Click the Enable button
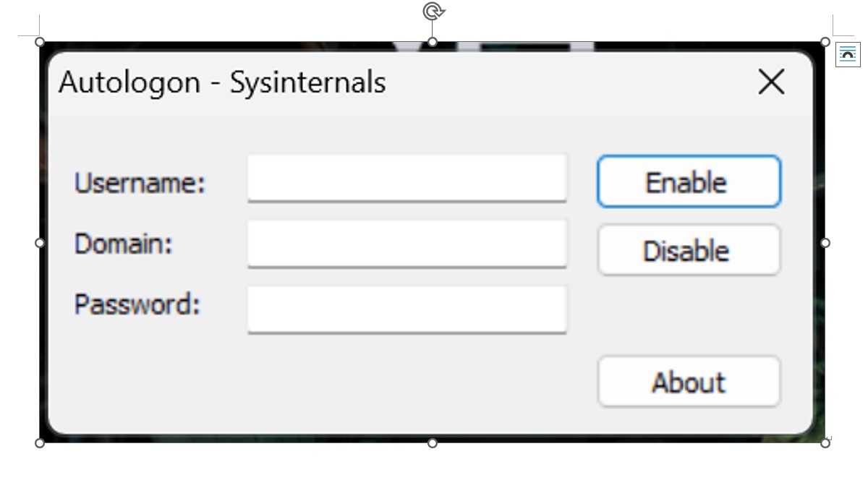The width and height of the screenshot is (868, 488). tap(689, 181)
